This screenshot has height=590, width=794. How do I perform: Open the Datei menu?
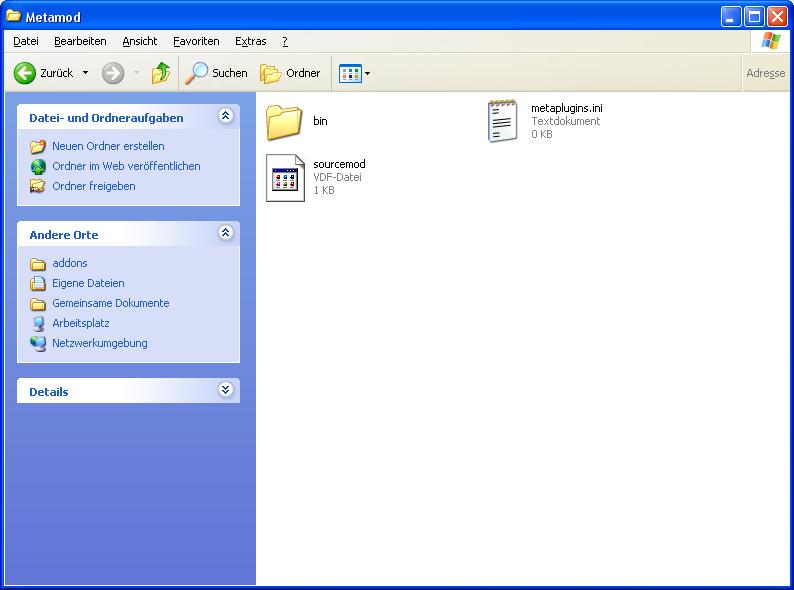pyautogui.click(x=26, y=42)
